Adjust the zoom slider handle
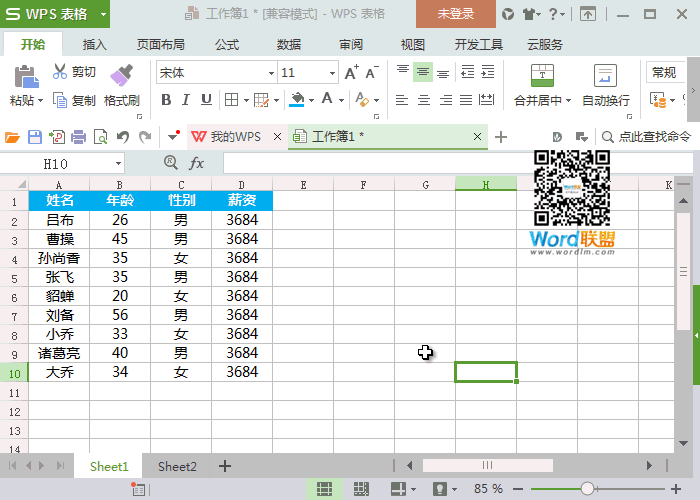The image size is (700, 500). 588,489
